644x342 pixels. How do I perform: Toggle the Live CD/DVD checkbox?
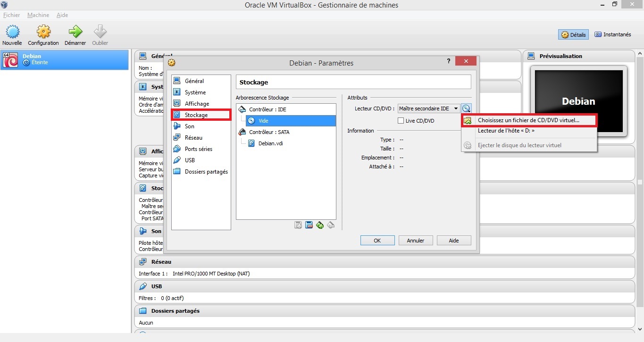(x=401, y=121)
